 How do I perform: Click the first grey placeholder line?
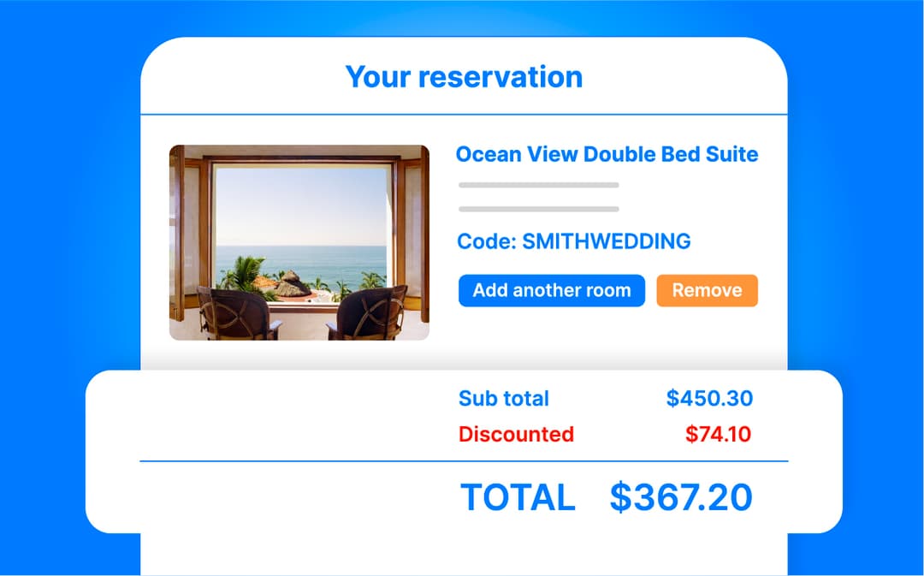[538, 185]
